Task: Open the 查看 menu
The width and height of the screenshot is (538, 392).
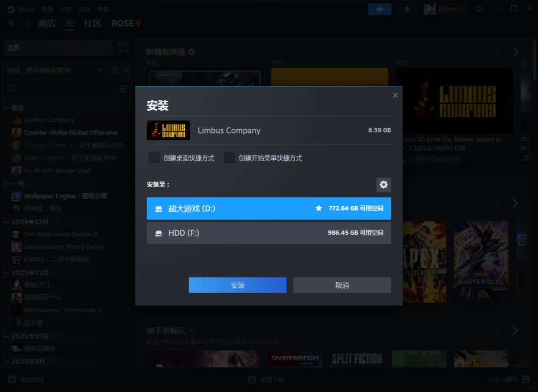Action: coord(47,9)
